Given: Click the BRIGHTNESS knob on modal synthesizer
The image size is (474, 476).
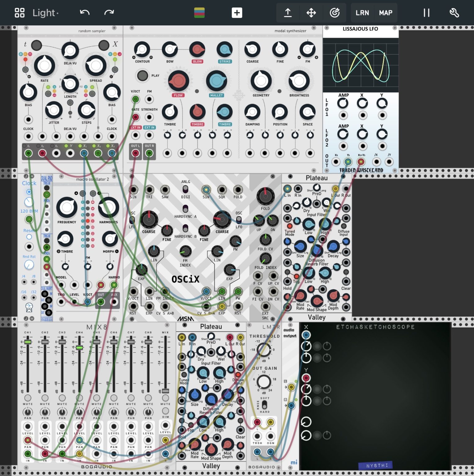Looking at the screenshot, I should 299,81.
